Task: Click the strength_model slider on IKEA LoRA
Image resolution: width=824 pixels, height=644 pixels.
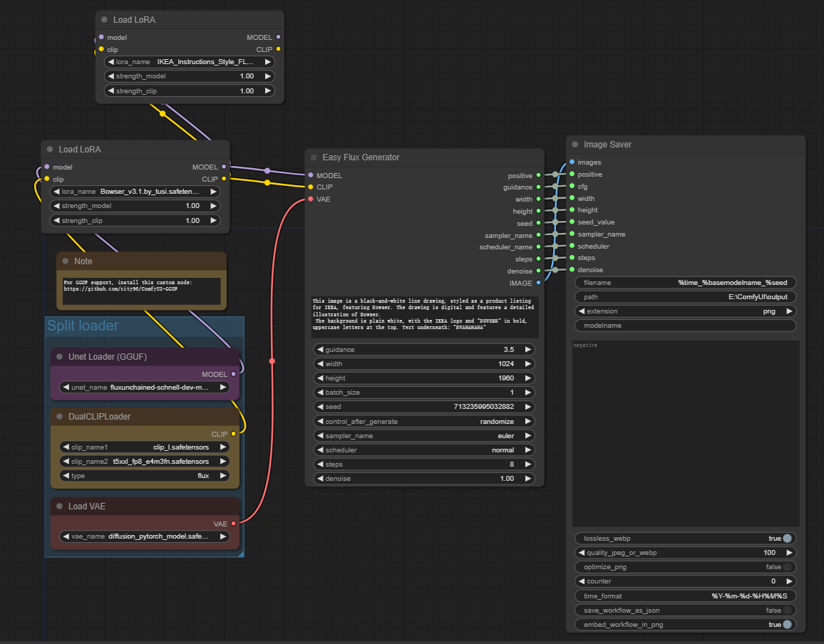Action: [189, 76]
